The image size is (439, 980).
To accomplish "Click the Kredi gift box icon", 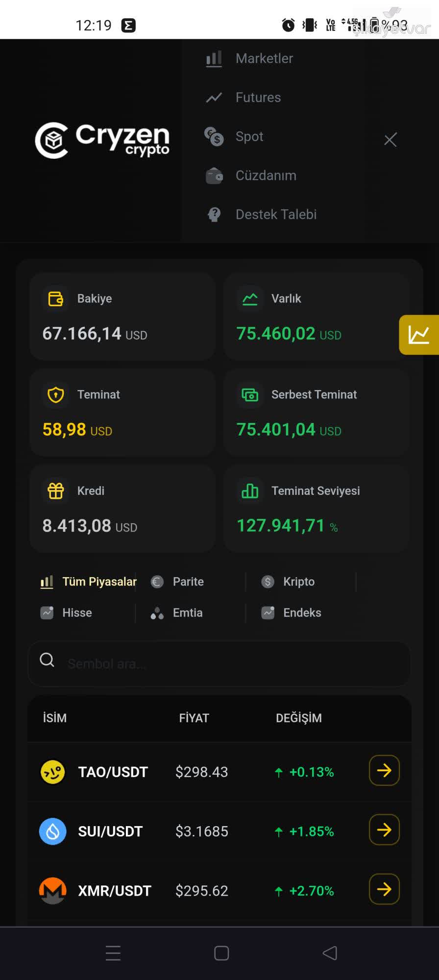I will point(55,490).
